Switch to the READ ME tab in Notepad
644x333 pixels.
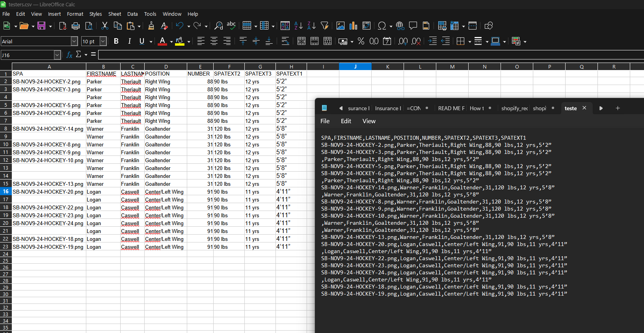[451, 108]
